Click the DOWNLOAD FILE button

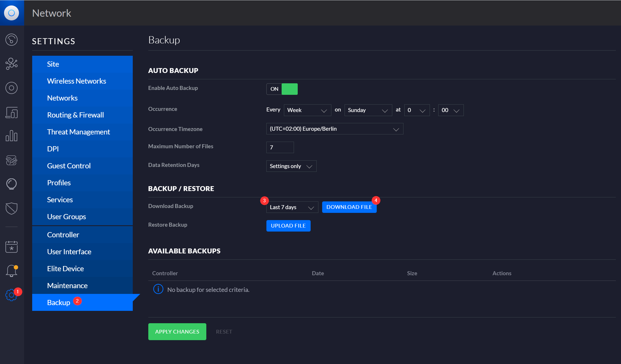point(349,207)
